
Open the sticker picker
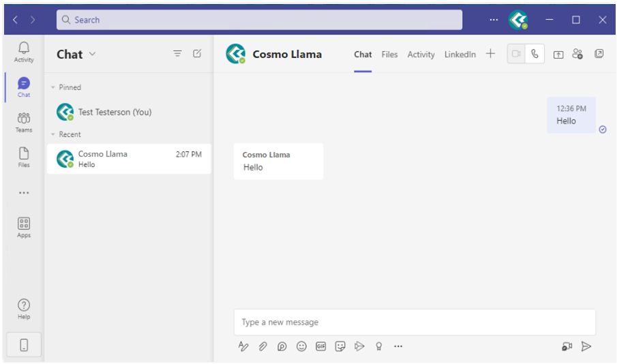340,346
